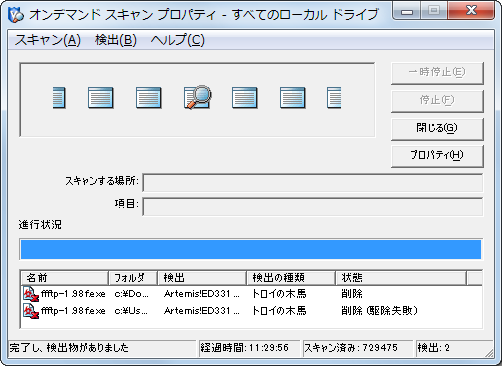
Task: Open the 検出(B) menu
Action: pyautogui.click(x=116, y=40)
